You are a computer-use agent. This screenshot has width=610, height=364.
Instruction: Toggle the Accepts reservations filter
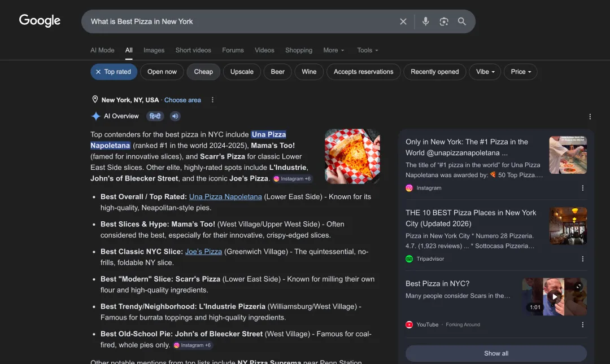[x=363, y=72]
